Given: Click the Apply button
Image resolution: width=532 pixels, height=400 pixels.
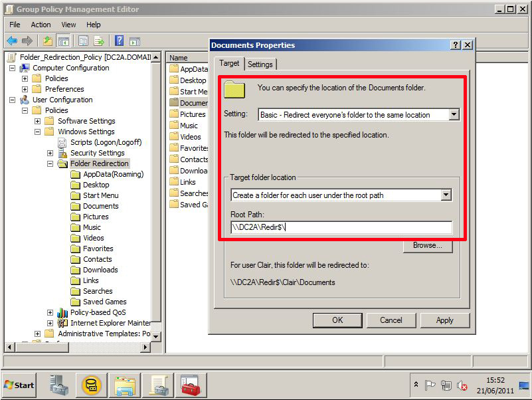Looking at the screenshot, I should [x=444, y=320].
